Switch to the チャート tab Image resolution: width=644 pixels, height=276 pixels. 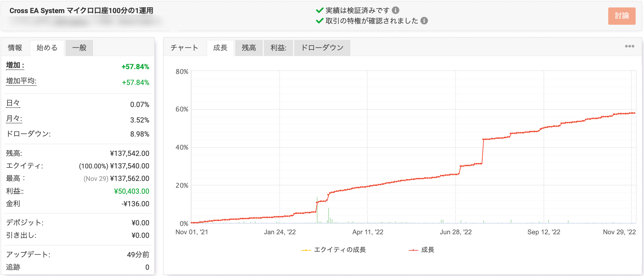184,48
